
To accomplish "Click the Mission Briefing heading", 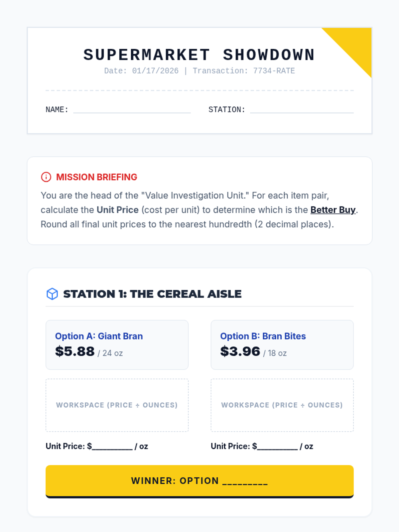I will pos(96,177).
